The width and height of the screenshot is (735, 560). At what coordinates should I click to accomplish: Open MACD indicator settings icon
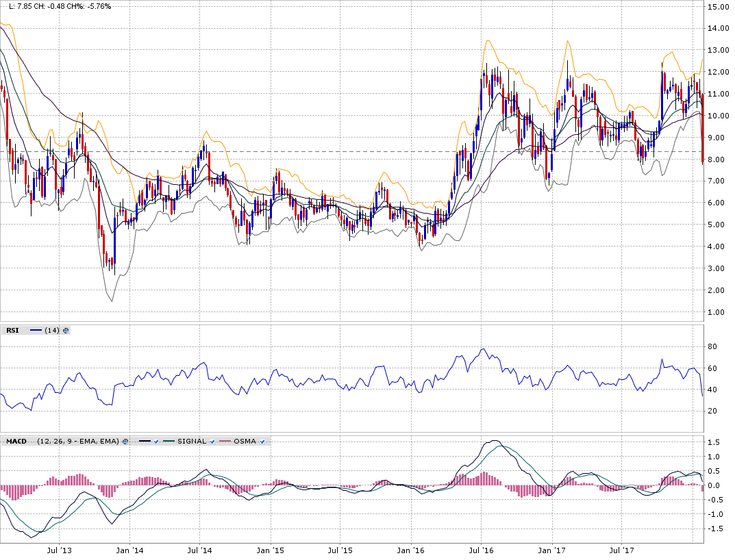pos(126,442)
